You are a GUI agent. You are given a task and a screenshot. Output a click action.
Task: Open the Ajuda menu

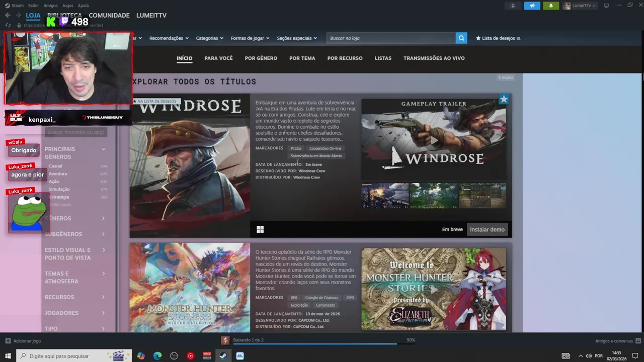tap(83, 6)
